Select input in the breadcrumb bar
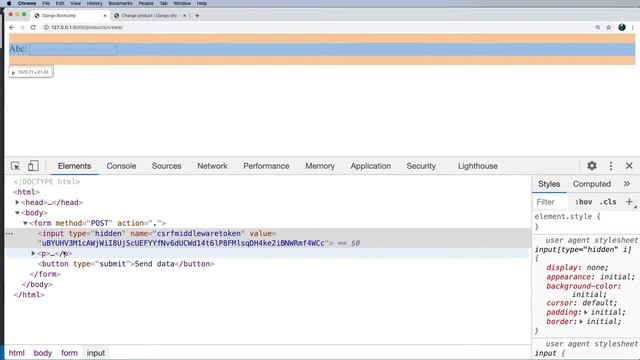Screen dimensions: 640x360 click(x=96, y=353)
